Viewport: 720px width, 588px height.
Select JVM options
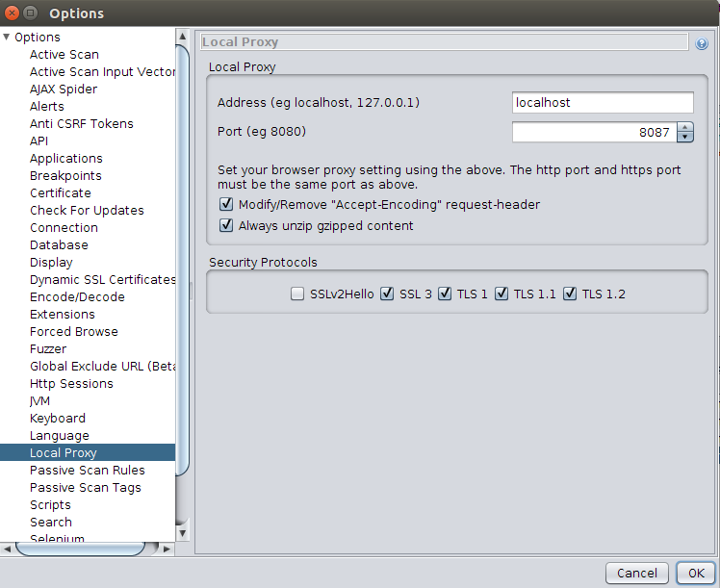40,400
